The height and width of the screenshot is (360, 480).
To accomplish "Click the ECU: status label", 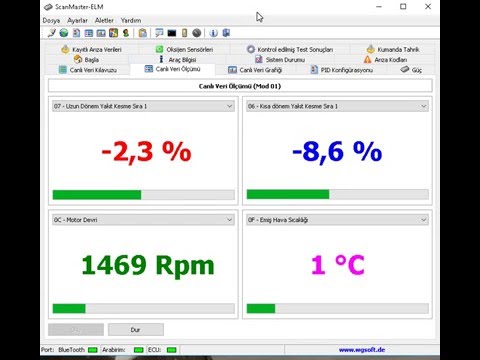I will coord(154,350).
